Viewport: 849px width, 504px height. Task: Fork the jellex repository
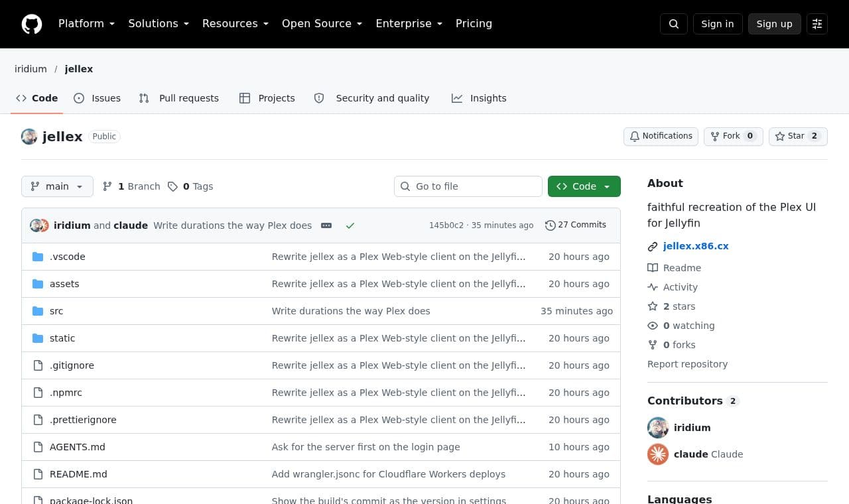click(x=734, y=136)
